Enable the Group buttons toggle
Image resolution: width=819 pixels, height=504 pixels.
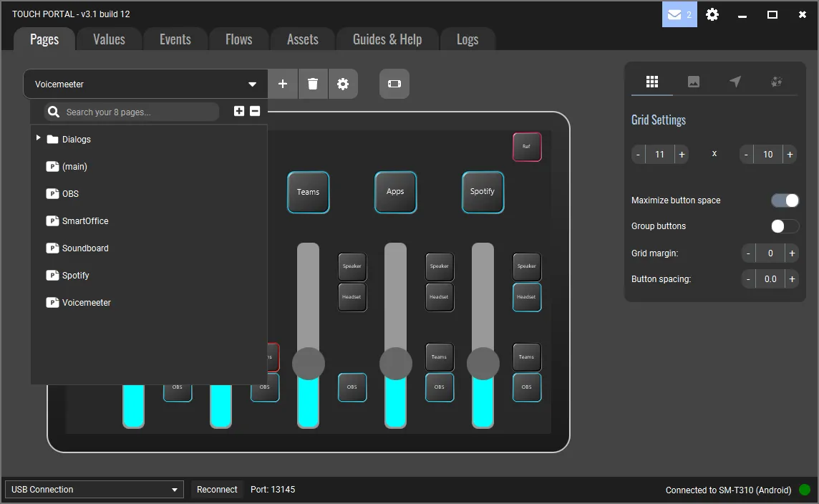click(785, 226)
